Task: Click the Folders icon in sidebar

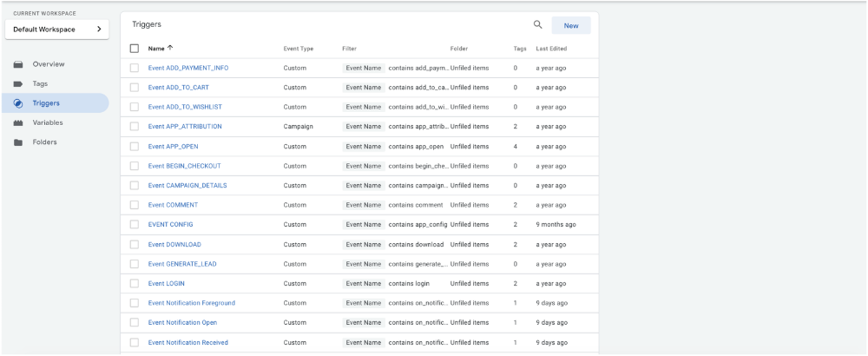Action: pos(18,142)
